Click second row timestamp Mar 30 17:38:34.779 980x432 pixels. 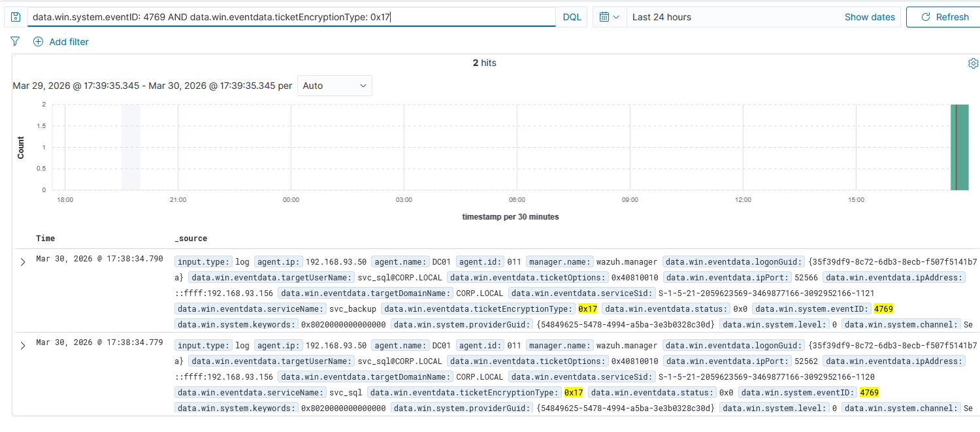click(99, 342)
